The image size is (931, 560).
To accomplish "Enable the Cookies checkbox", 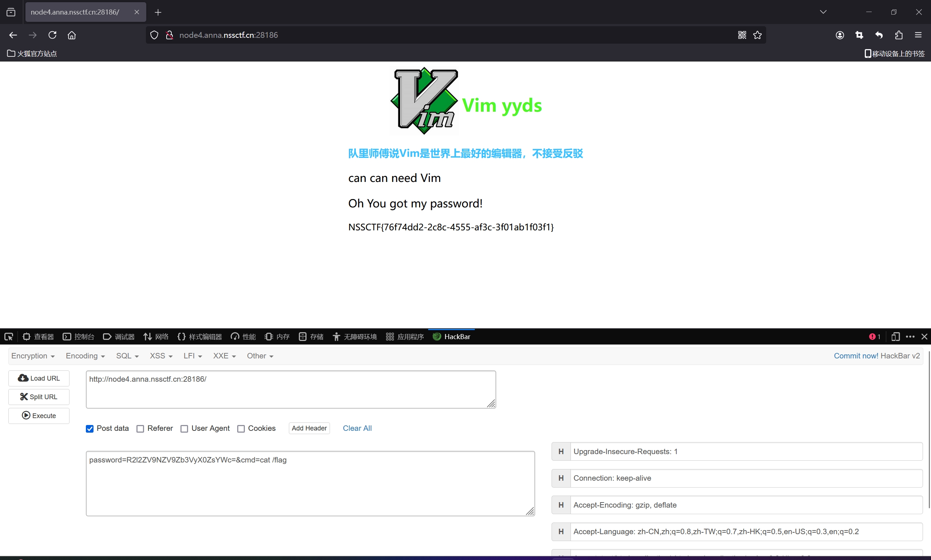I will click(241, 429).
